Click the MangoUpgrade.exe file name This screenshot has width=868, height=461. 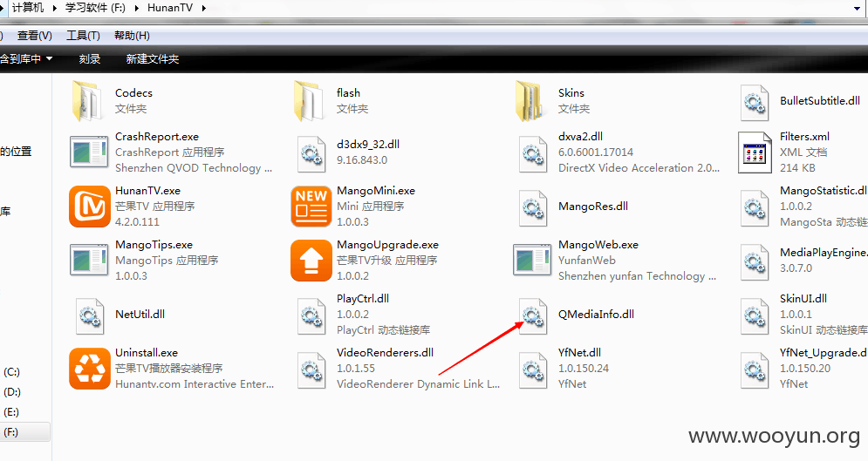387,245
